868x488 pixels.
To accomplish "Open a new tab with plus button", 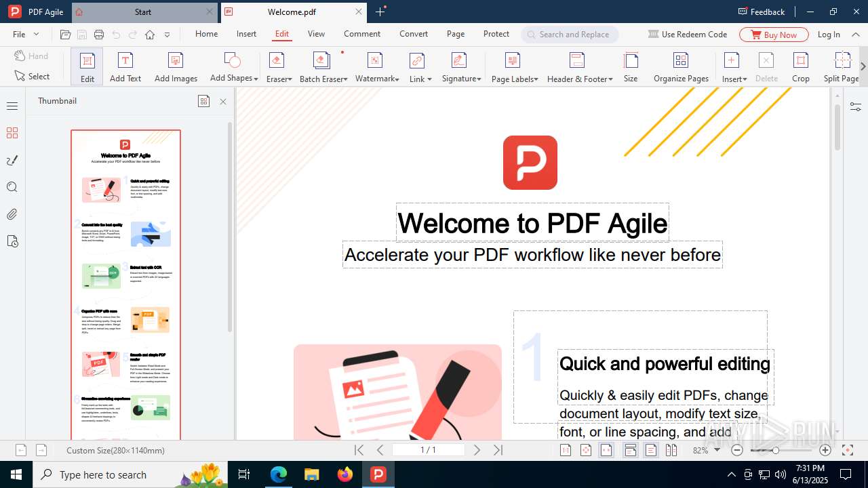I will [380, 12].
